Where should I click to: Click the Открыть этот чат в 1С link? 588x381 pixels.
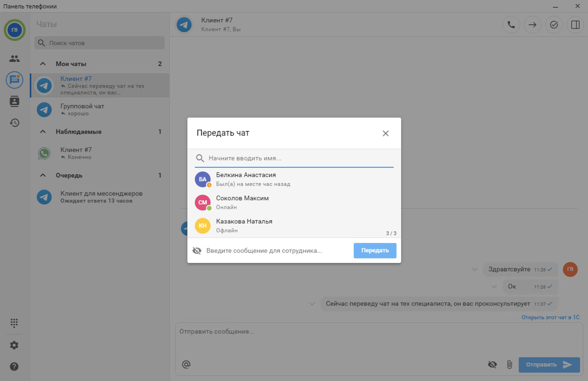[550, 317]
